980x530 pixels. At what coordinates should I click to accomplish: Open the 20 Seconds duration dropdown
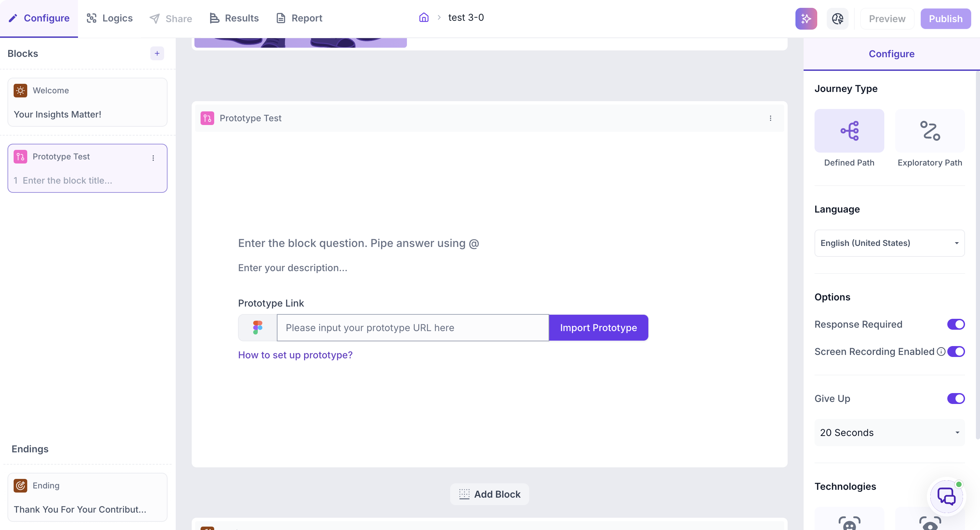(x=889, y=432)
